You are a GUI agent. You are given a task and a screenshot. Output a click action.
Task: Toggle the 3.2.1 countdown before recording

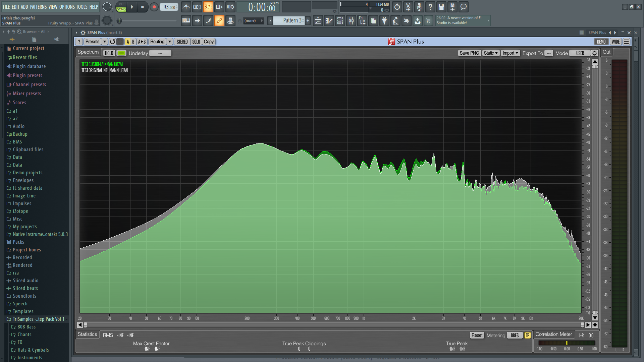click(208, 7)
